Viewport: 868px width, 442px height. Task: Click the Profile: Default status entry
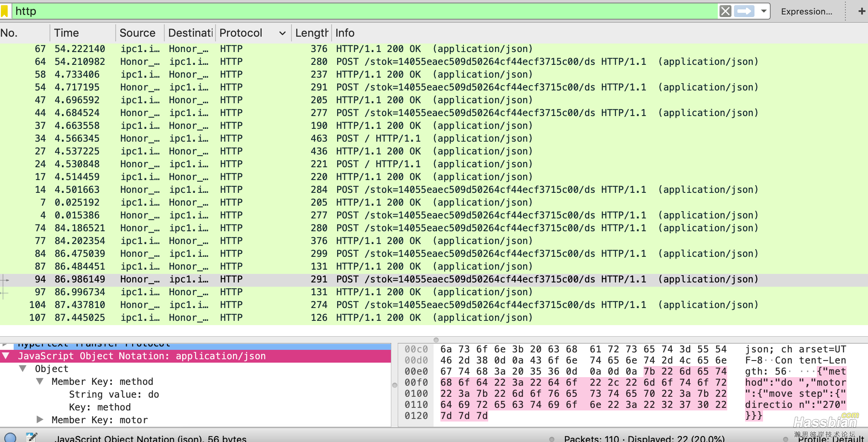click(830, 439)
